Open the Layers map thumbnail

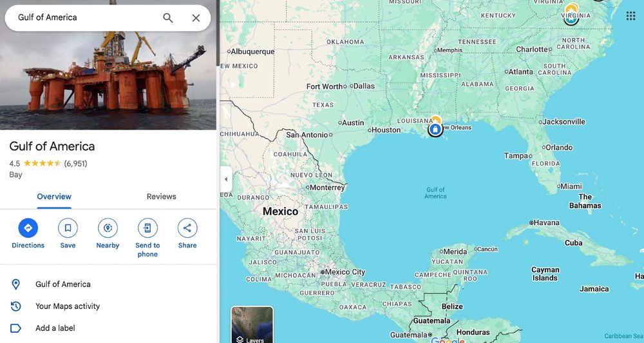coord(252,324)
